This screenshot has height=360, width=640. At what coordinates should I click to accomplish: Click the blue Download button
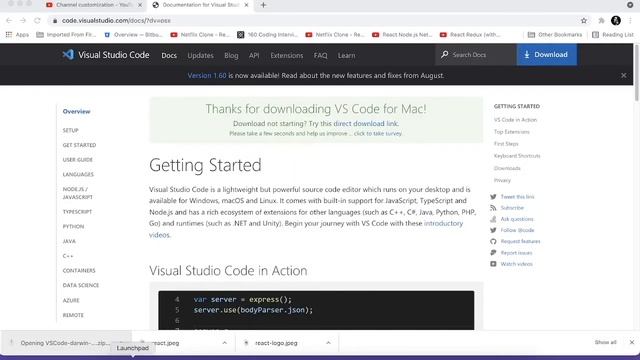pyautogui.click(x=547, y=54)
